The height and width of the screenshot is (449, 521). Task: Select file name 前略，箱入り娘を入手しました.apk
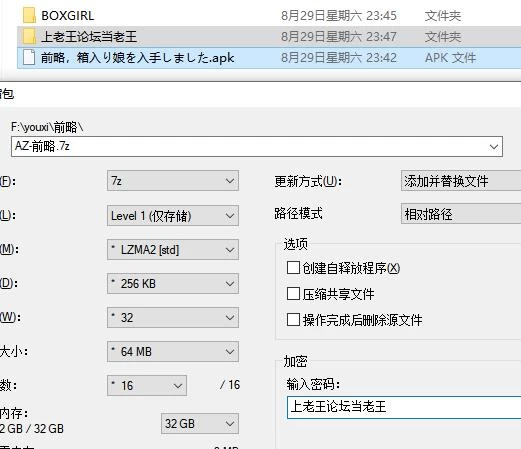click(137, 58)
